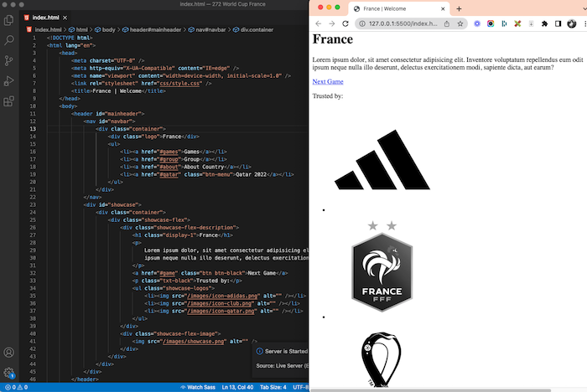Open the Search view in VS Code
Viewport: 587px width, 392px height.
pos(8,40)
